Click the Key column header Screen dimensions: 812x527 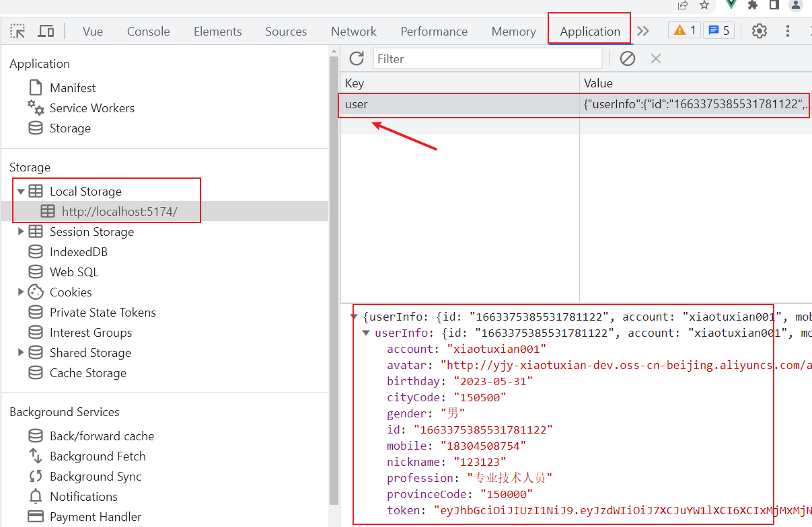(x=460, y=83)
